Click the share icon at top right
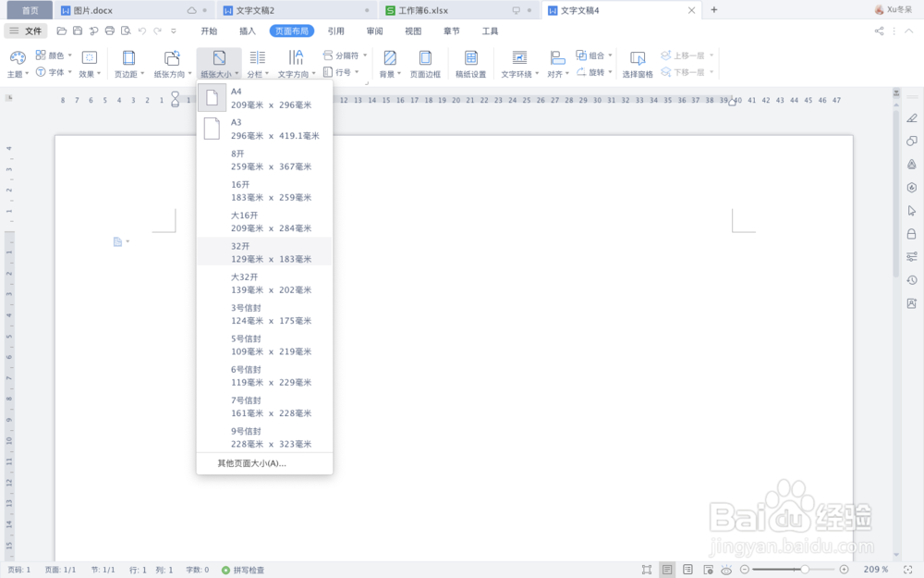 click(x=879, y=31)
